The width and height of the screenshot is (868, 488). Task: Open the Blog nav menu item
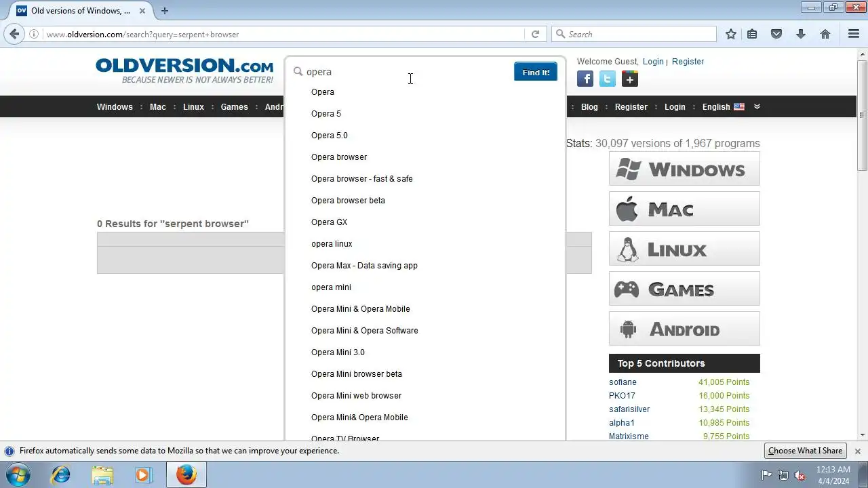coord(589,106)
